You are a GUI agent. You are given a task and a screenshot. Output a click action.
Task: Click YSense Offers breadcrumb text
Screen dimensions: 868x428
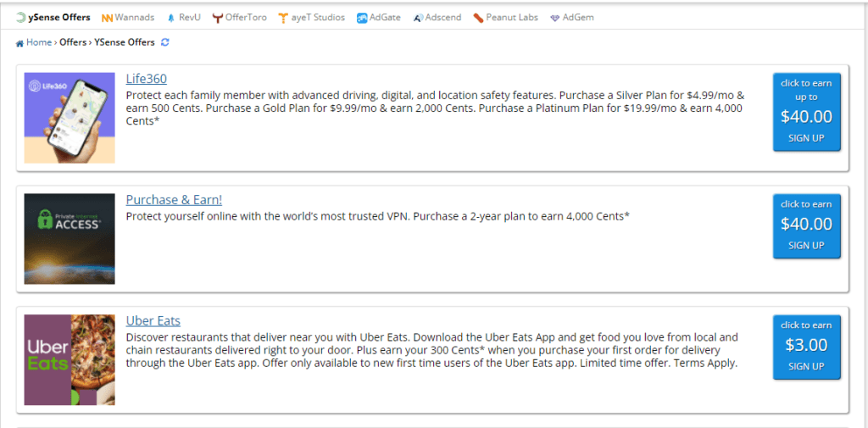pyautogui.click(x=125, y=42)
